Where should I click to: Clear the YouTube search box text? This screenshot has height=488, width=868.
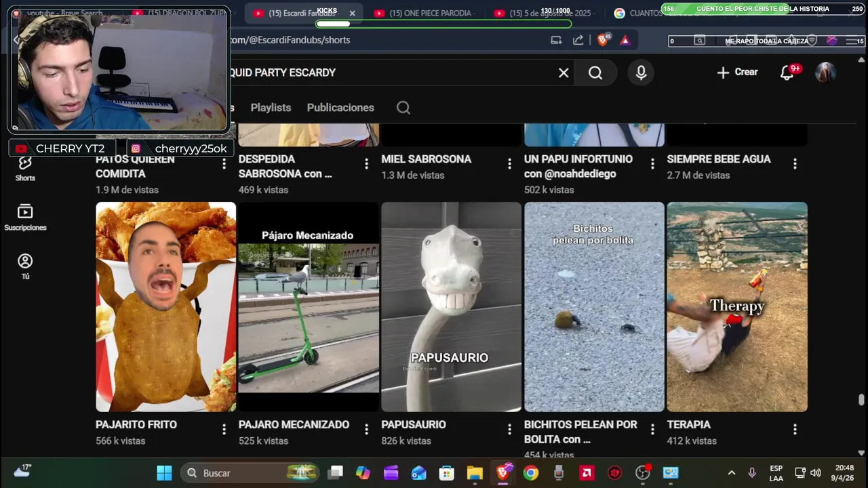tap(564, 73)
